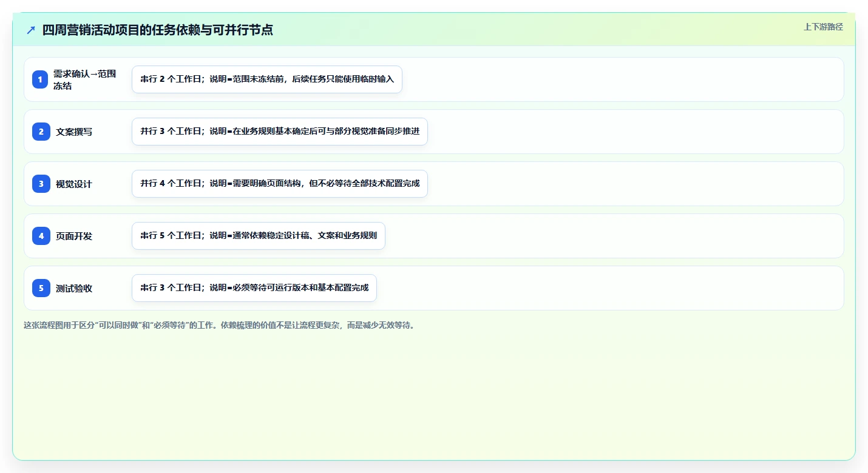Click the arrow icon beside the title
Image resolution: width=868 pixels, height=473 pixels.
click(x=31, y=30)
